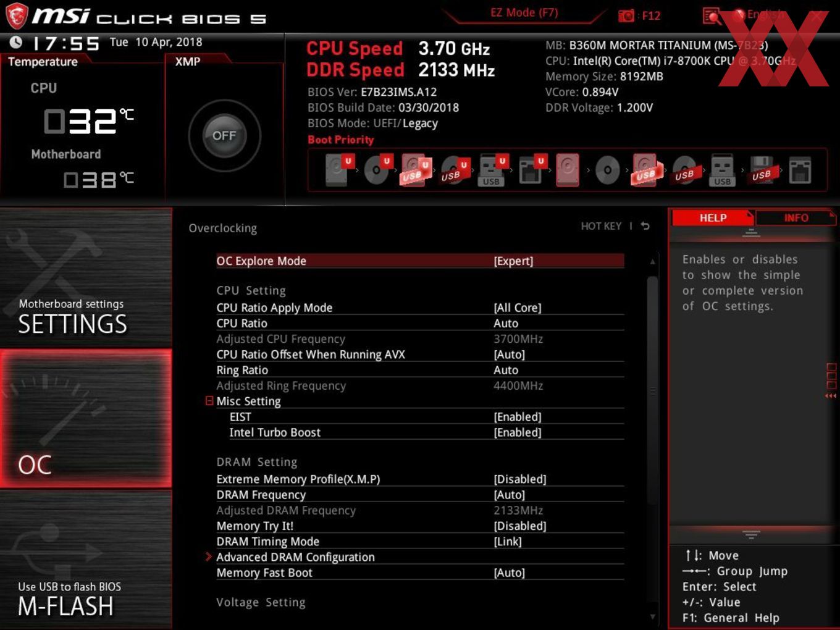Viewport: 840px width, 630px height.
Task: Click the back arrow next to HOT KEY
Action: (x=645, y=226)
